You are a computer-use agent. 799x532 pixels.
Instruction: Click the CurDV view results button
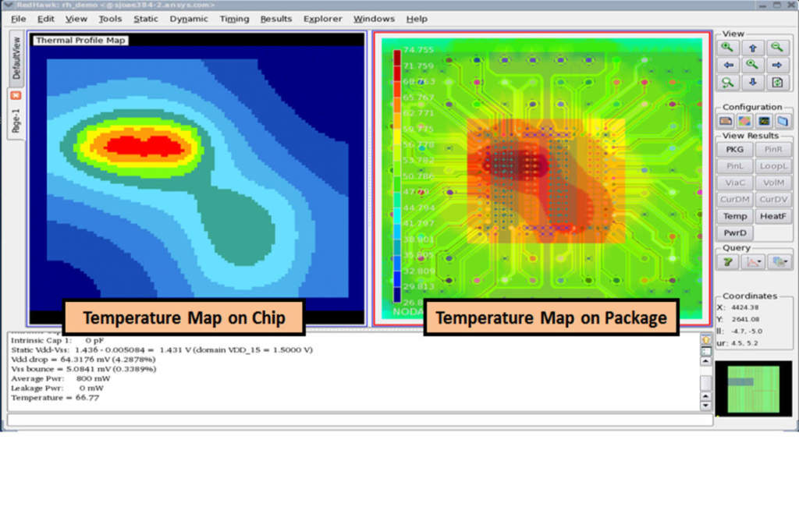tap(773, 199)
